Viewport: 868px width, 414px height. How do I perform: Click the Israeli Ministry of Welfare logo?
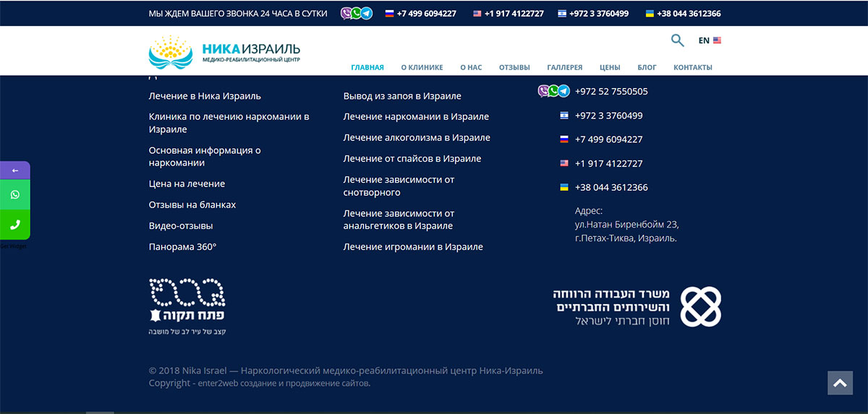pos(637,306)
